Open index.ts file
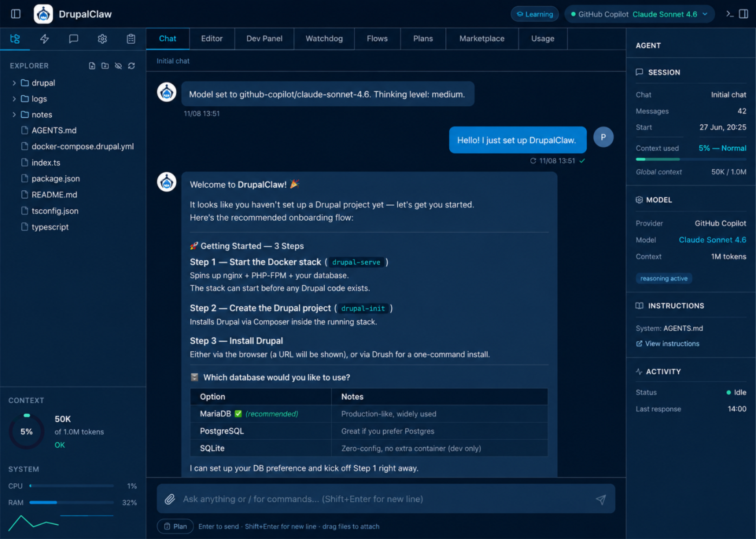Image resolution: width=756 pixels, height=539 pixels. pos(41,162)
